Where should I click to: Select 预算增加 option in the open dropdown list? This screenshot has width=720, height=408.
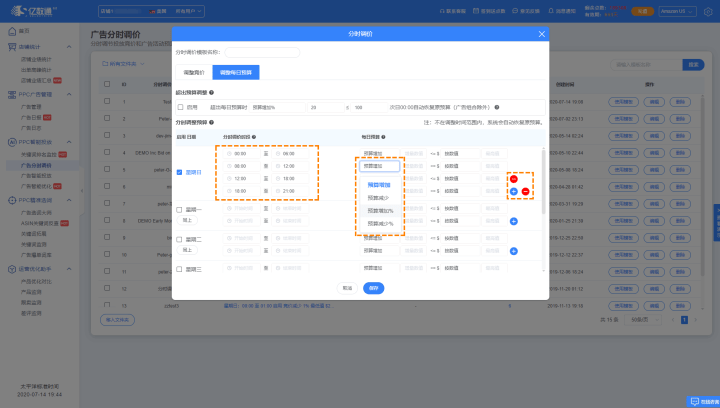379,185
